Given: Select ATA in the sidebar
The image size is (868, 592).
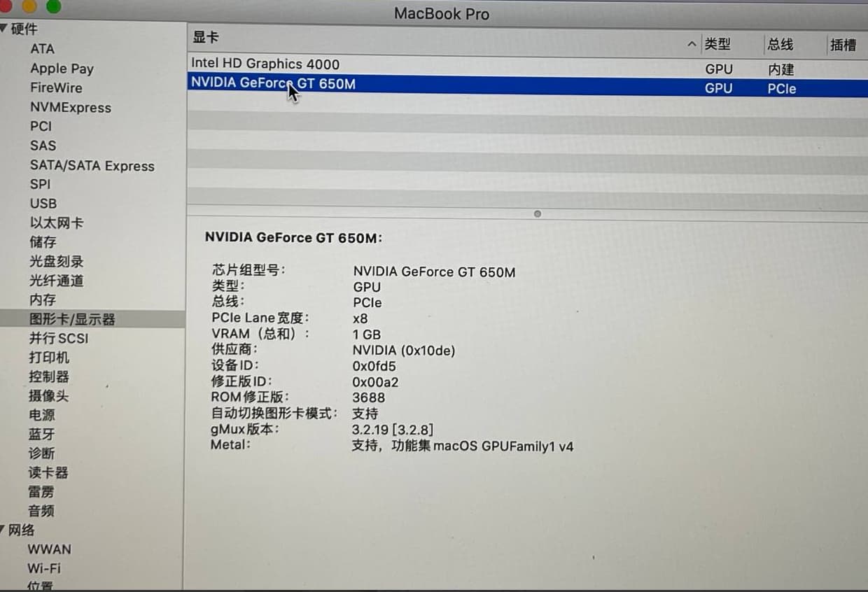Looking at the screenshot, I should 42,49.
